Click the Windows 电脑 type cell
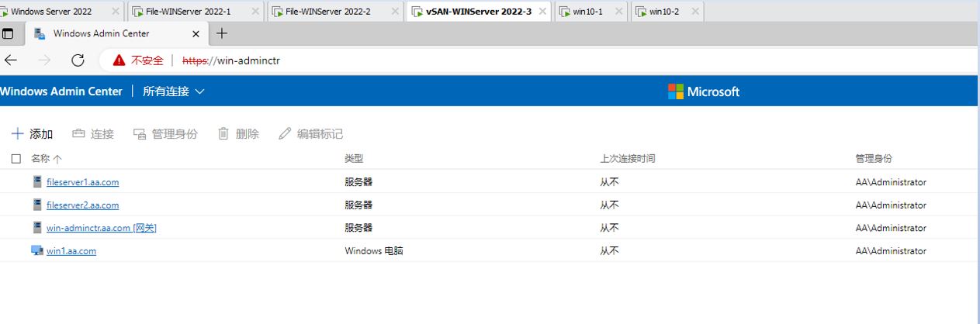980x324 pixels. (374, 251)
